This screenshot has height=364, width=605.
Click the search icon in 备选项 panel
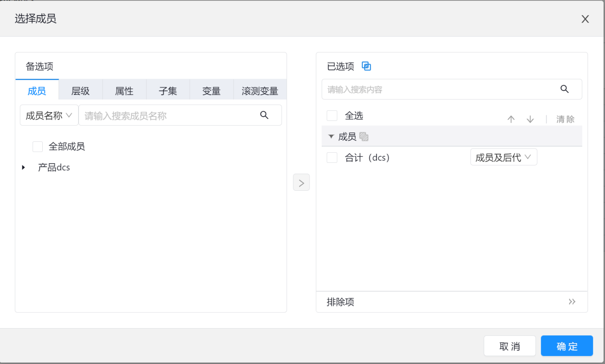tap(264, 115)
